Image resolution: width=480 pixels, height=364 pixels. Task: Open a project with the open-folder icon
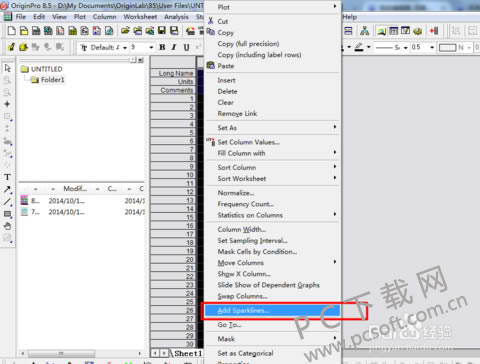click(125, 31)
